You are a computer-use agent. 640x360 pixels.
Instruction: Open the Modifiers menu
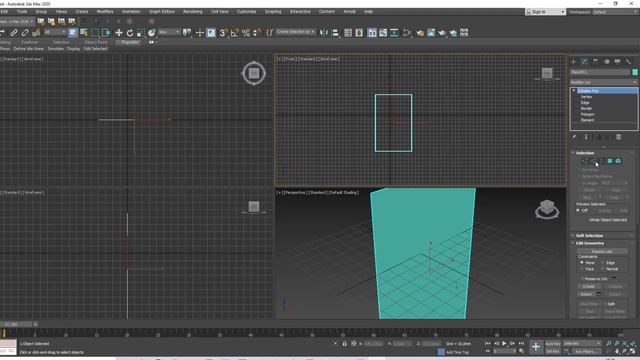(x=105, y=11)
